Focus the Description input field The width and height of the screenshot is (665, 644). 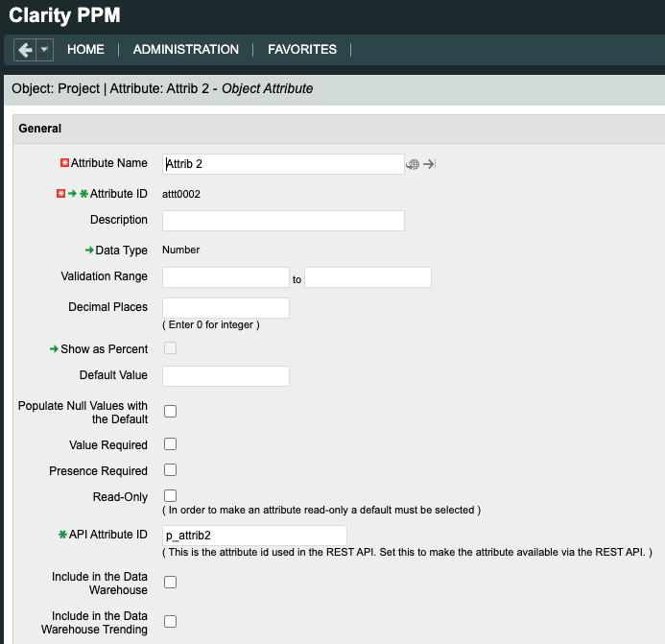(x=283, y=221)
